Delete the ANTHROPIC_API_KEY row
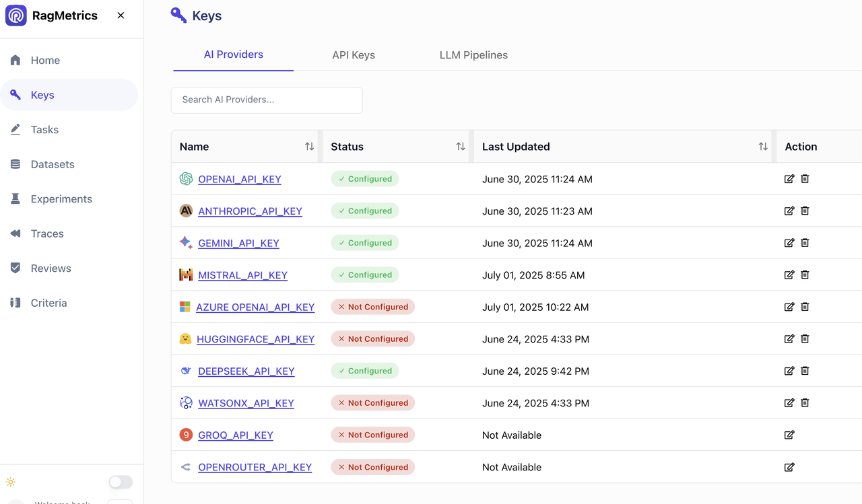This screenshot has width=862, height=504. 805,211
